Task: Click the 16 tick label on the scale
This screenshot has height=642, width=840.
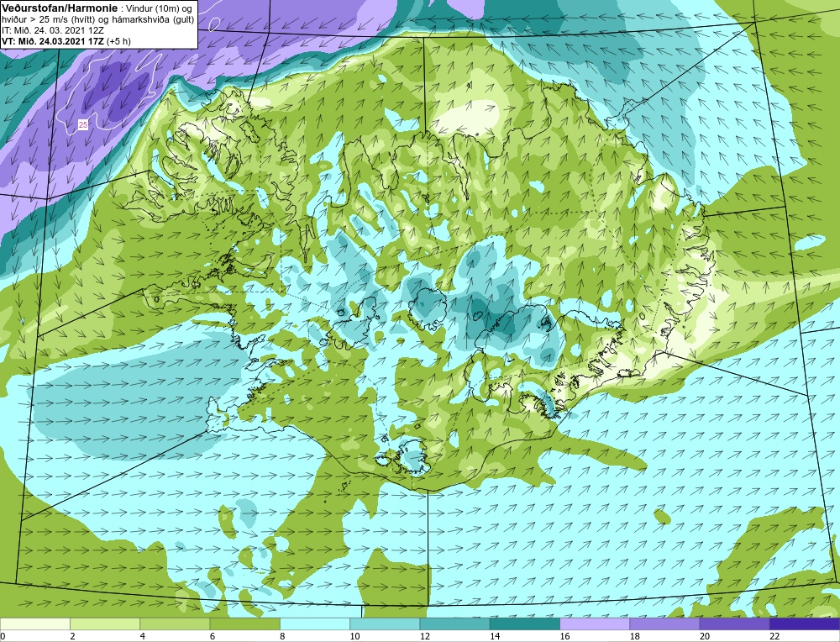Action: (564, 637)
